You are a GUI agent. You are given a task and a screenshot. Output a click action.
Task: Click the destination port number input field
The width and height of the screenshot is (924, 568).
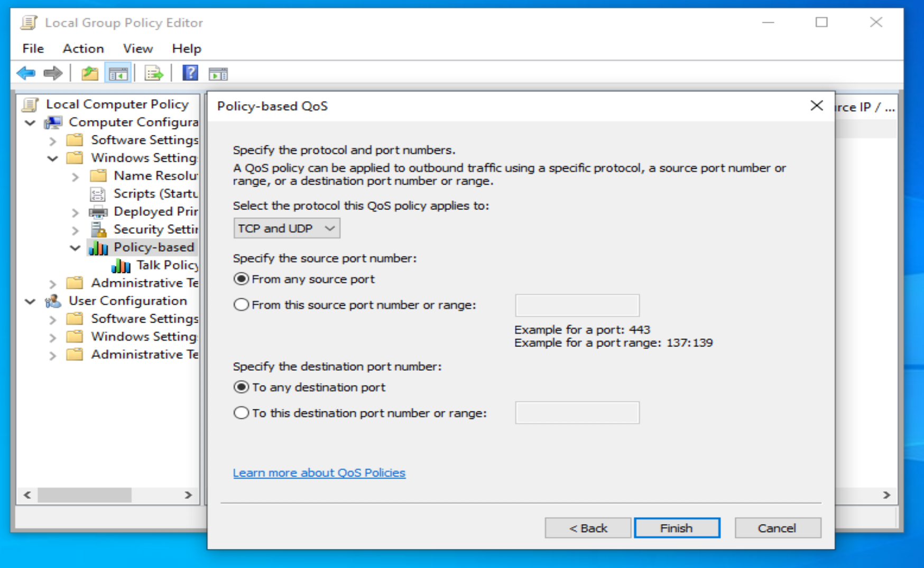[x=577, y=413]
